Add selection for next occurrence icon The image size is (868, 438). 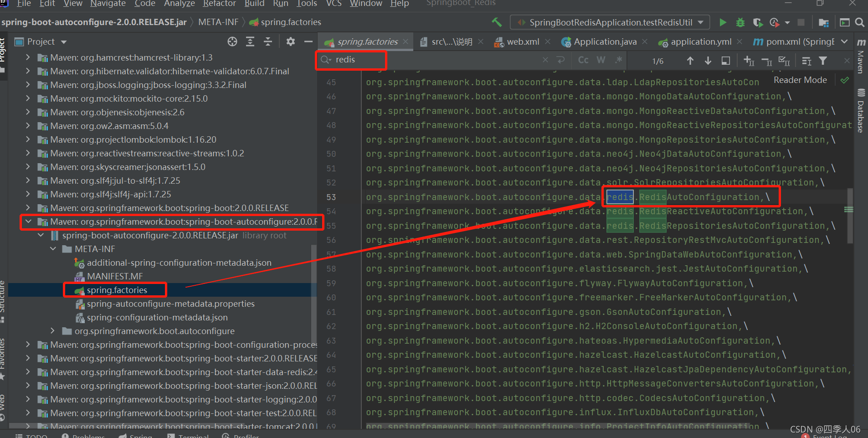749,61
